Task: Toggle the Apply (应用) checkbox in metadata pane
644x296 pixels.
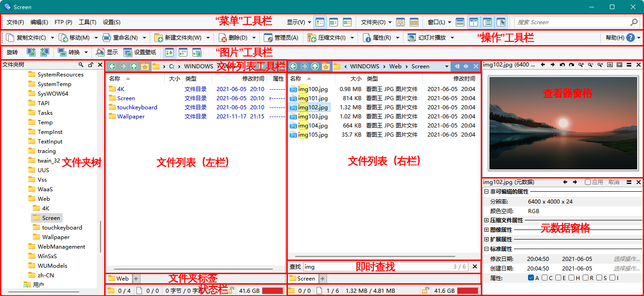Action: tap(588, 182)
